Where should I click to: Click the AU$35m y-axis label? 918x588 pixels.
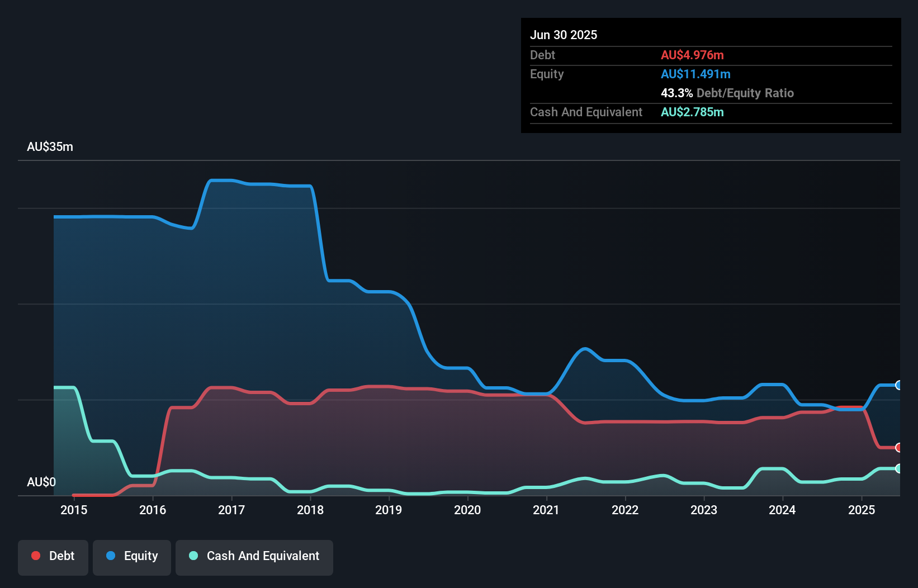point(50,147)
